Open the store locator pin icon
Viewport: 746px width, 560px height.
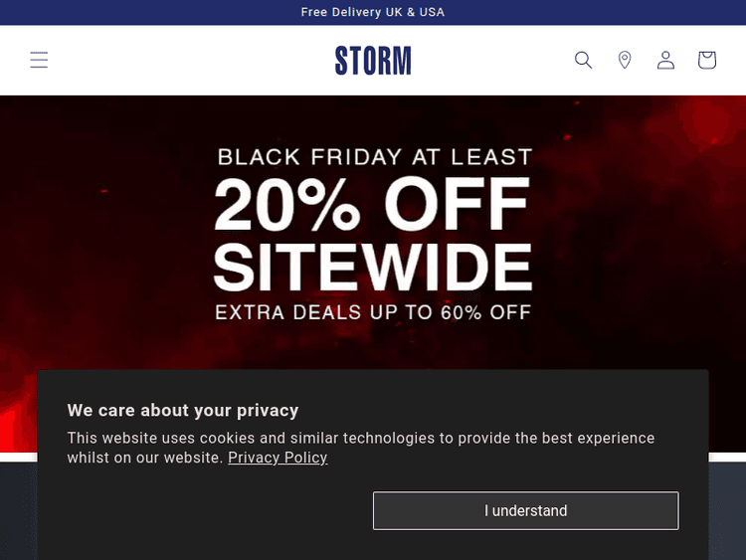(x=625, y=60)
